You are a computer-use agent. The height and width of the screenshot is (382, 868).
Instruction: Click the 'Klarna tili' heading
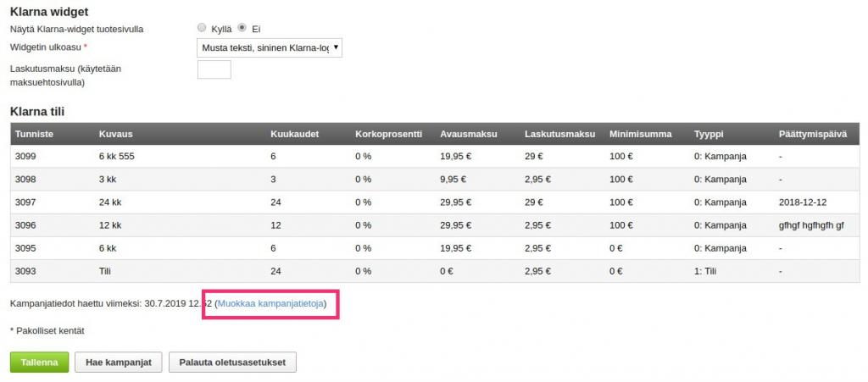(37, 112)
